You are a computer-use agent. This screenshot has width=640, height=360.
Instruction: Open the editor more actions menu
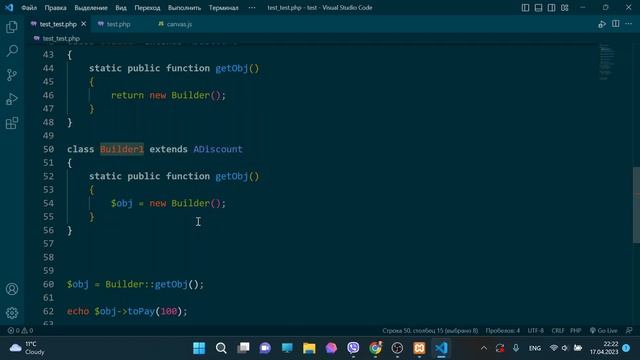coord(629,24)
